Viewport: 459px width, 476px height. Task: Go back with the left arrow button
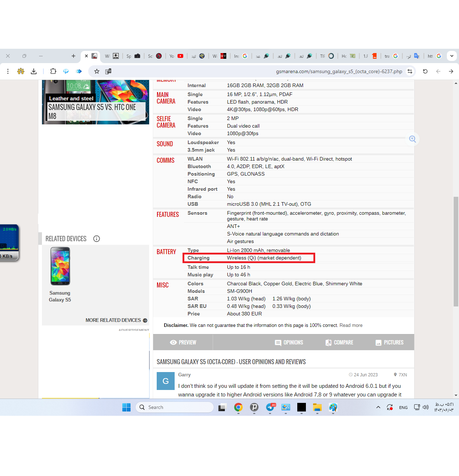coord(438,71)
